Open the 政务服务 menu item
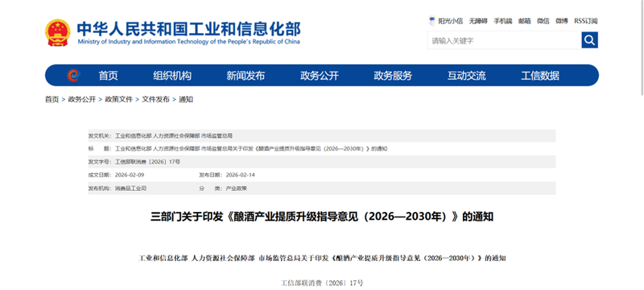 [393, 76]
